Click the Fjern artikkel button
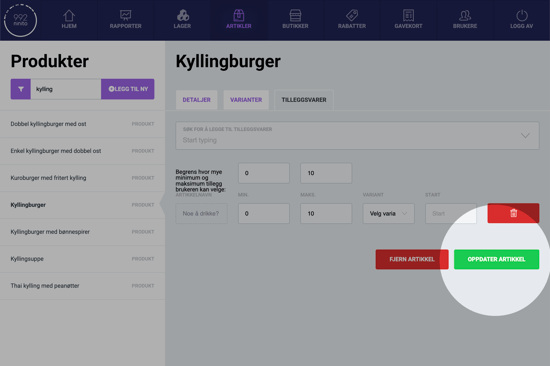550x366 pixels. pyautogui.click(x=412, y=259)
